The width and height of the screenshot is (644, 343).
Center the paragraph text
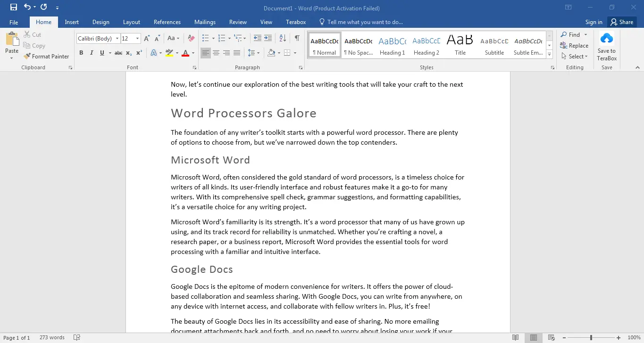click(x=216, y=53)
